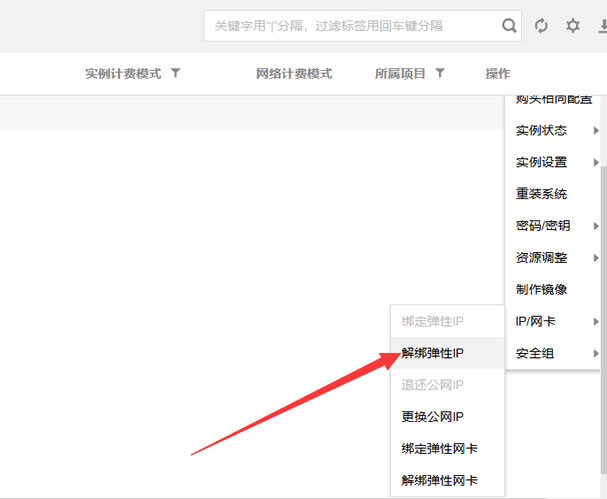
Task: Choose 解绑弹性IP from the submenu
Action: pyautogui.click(x=447, y=353)
